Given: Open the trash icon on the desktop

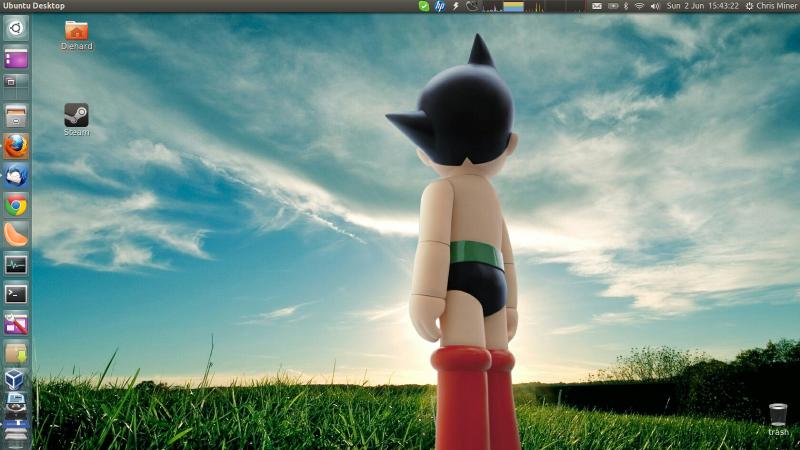Looking at the screenshot, I should coord(778,419).
